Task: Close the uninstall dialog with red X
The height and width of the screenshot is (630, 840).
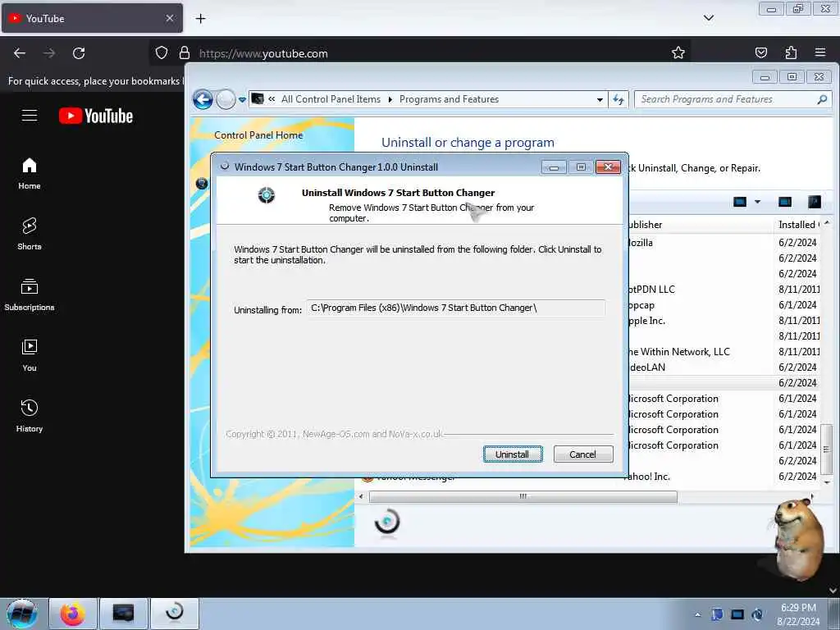Action: point(608,167)
